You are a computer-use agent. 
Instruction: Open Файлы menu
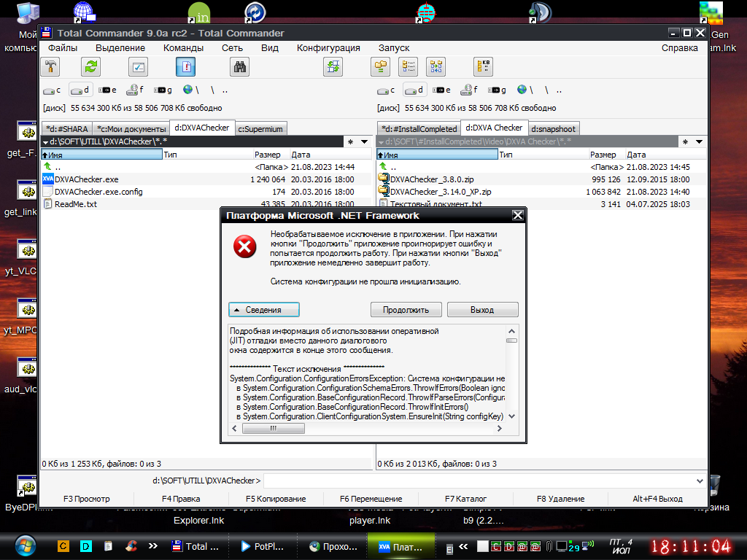pyautogui.click(x=63, y=48)
